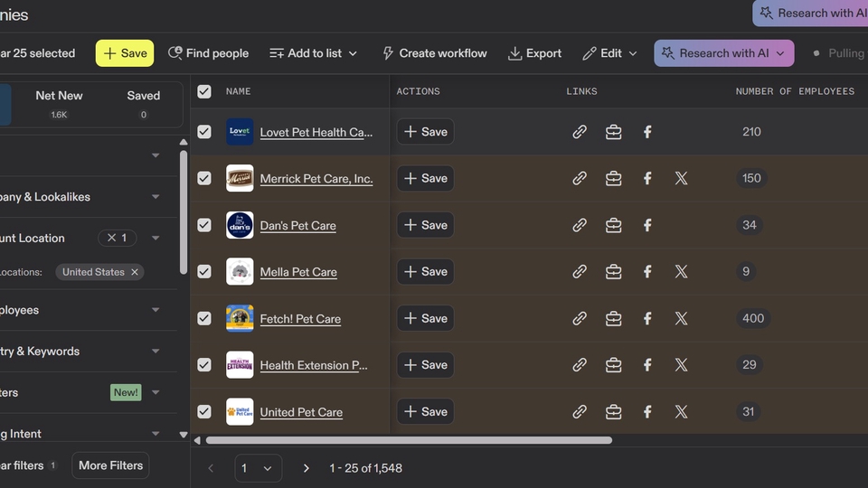Open the page number selector dropdown
The image size is (868, 488).
[x=258, y=468]
